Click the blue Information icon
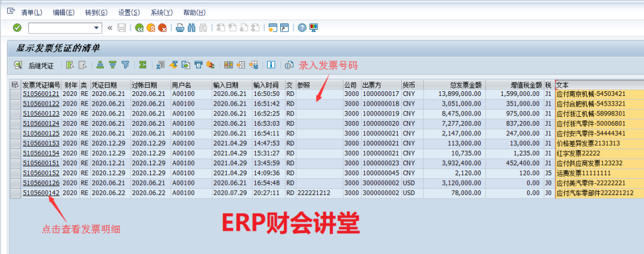 coord(271,65)
